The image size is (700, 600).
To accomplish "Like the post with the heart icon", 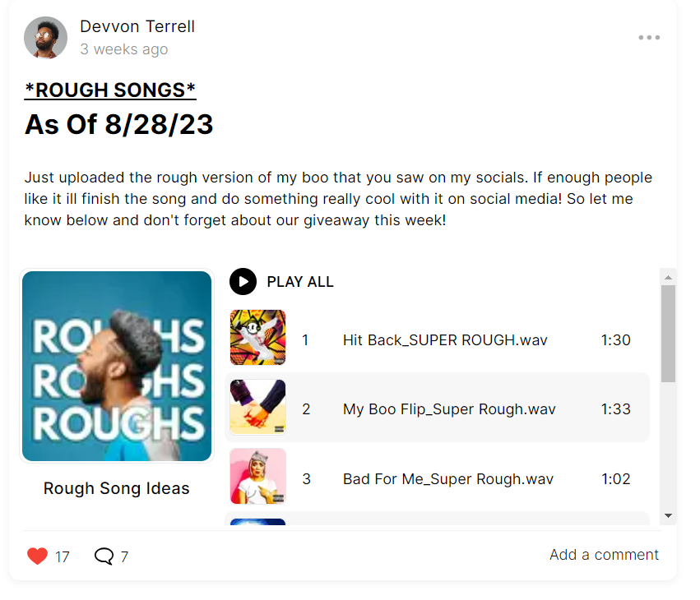I will click(37, 556).
